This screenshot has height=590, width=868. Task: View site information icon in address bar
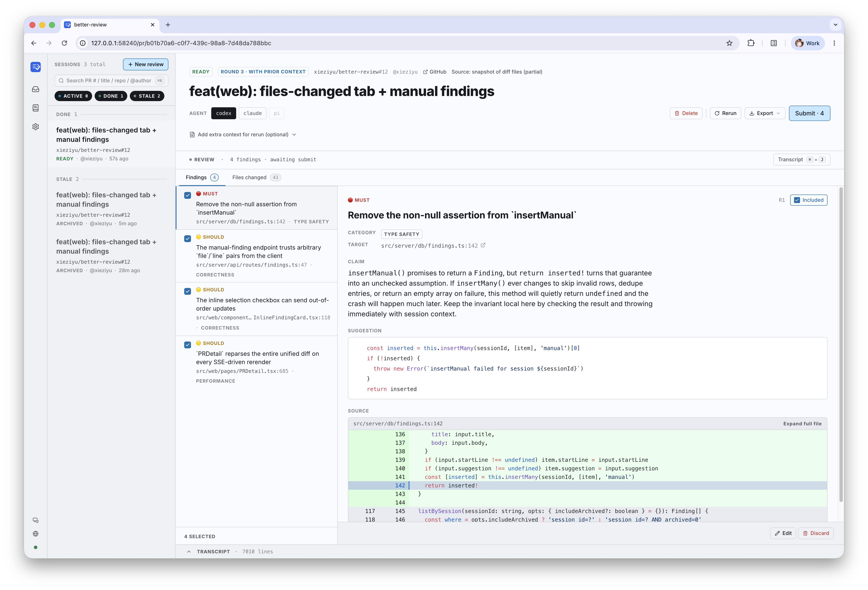(83, 43)
